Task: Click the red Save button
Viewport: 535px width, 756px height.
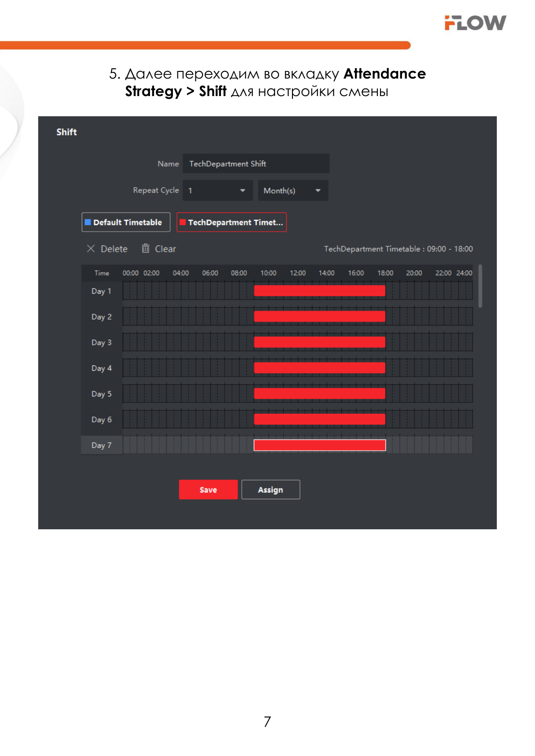Action: click(x=208, y=490)
